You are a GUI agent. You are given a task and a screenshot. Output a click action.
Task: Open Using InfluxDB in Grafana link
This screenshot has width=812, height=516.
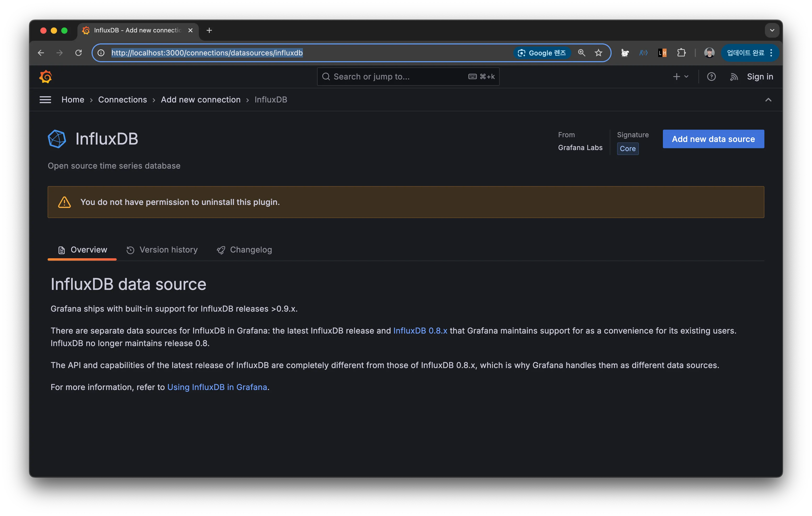[x=217, y=387]
